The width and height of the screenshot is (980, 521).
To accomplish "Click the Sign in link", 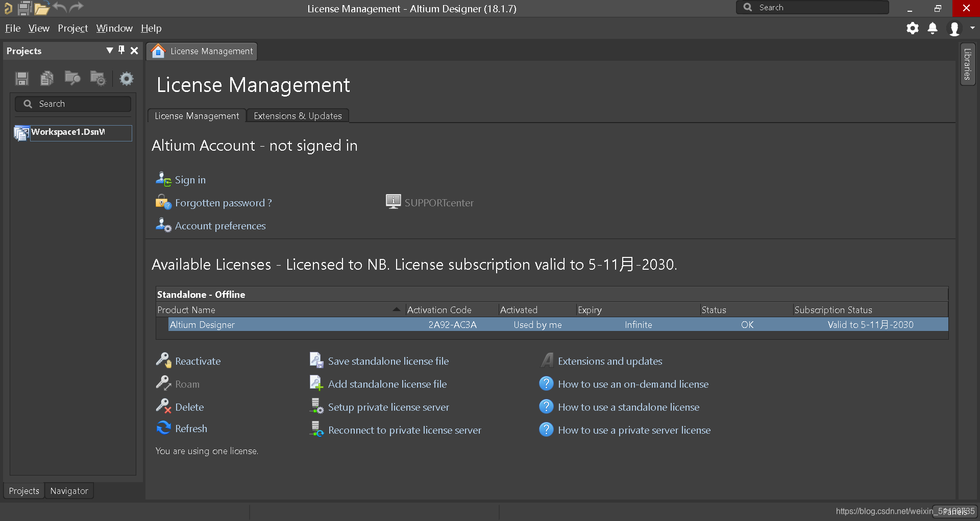I will [x=190, y=180].
